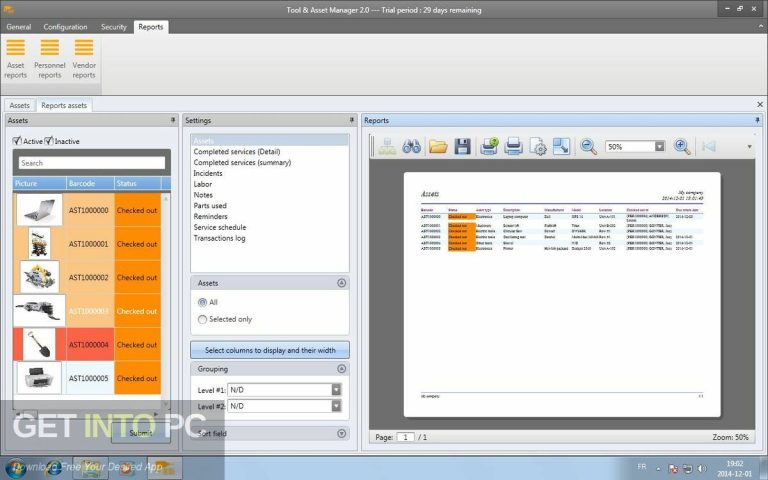
Task: Uncheck the Inactive checkbox
Action: pyautogui.click(x=49, y=141)
